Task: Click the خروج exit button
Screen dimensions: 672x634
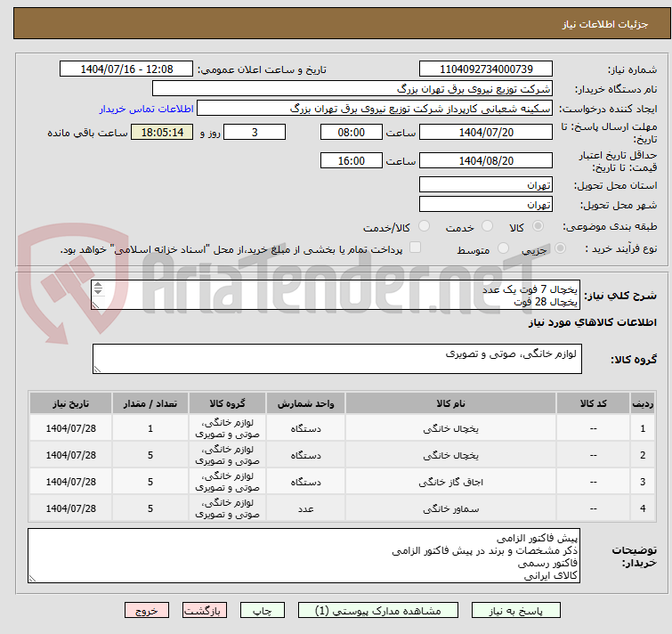Action: click(x=147, y=611)
